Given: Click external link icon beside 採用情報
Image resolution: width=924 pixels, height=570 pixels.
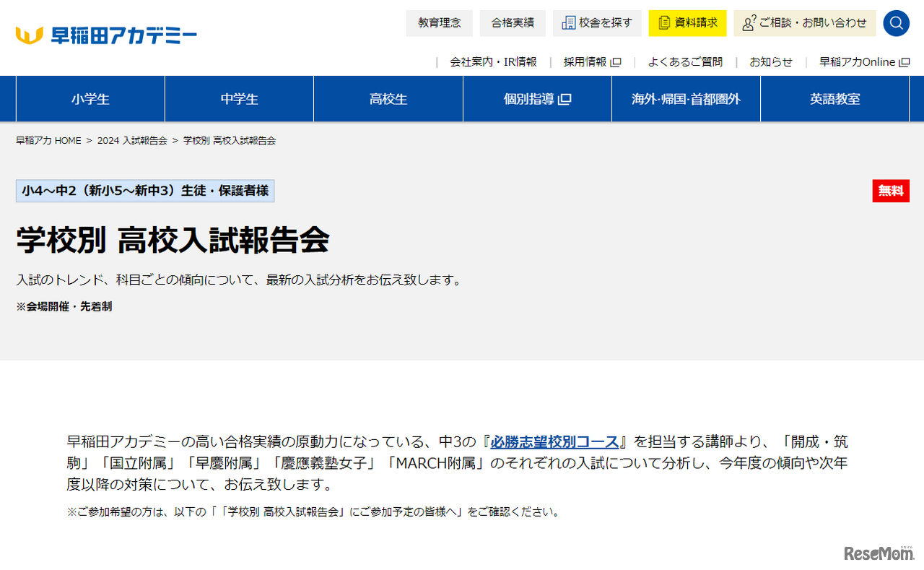Looking at the screenshot, I should (616, 62).
